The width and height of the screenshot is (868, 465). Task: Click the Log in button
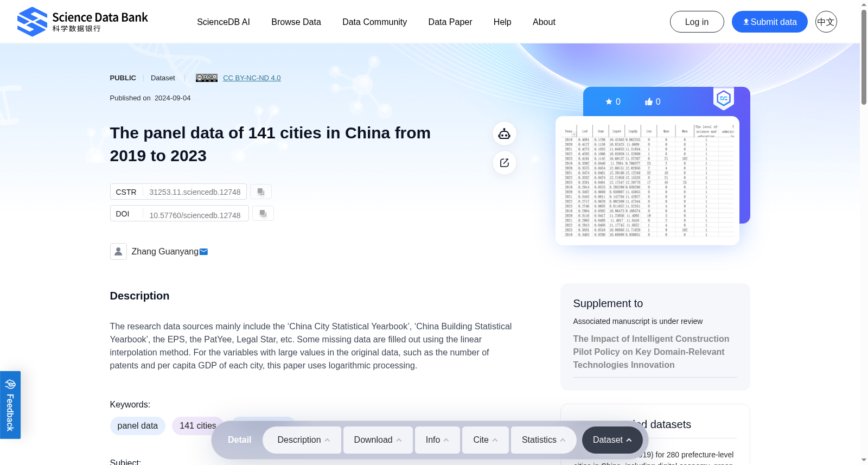(x=697, y=22)
